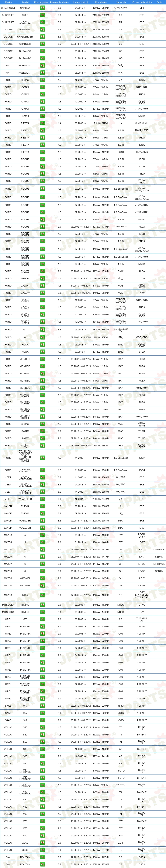
Task: Select power value 482kW / 656KM
Action: (101, 330)
